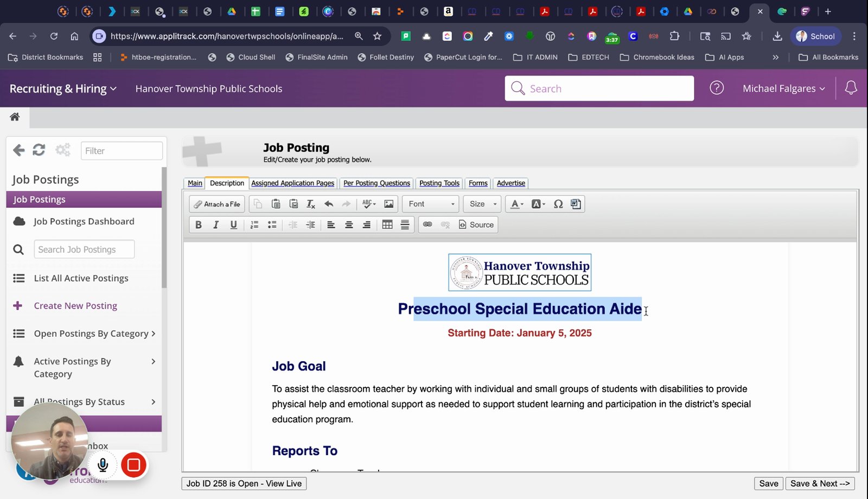Insert a bulleted list
Image resolution: width=868 pixels, height=499 pixels.
point(272,225)
